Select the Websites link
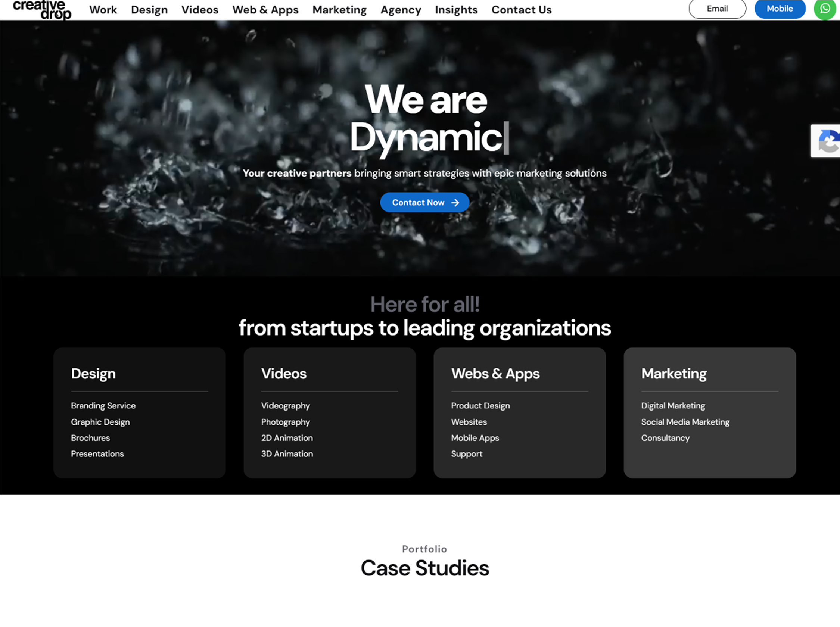The width and height of the screenshot is (840, 627). (x=469, y=422)
